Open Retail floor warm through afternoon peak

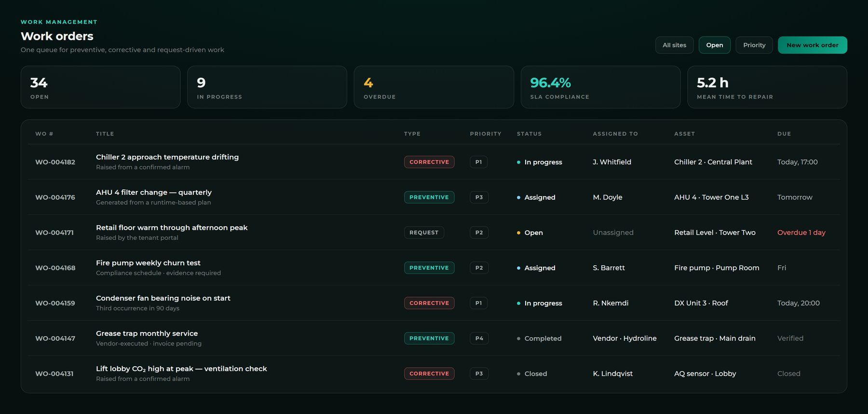pyautogui.click(x=172, y=227)
